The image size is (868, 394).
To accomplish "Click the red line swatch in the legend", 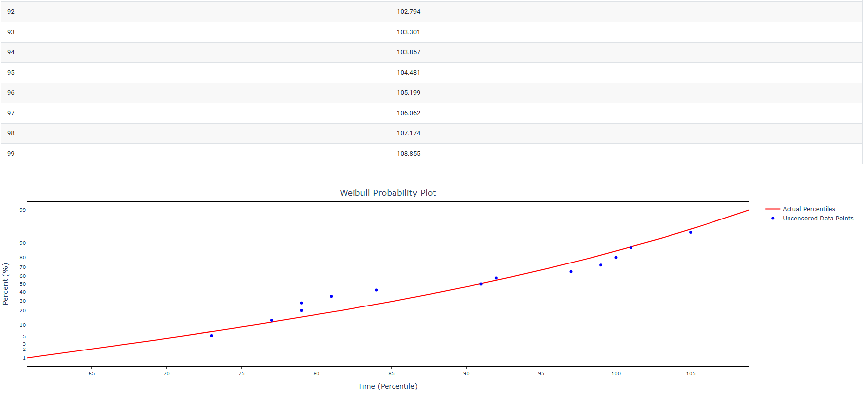I will point(772,209).
